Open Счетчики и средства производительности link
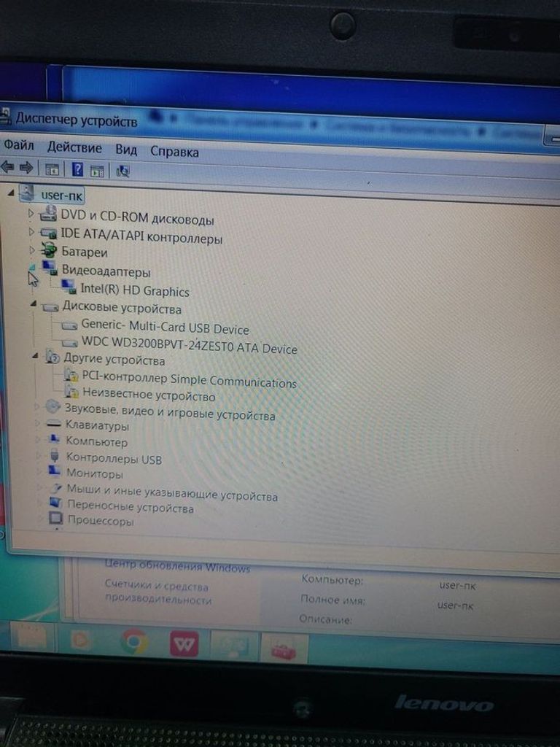 [157, 593]
